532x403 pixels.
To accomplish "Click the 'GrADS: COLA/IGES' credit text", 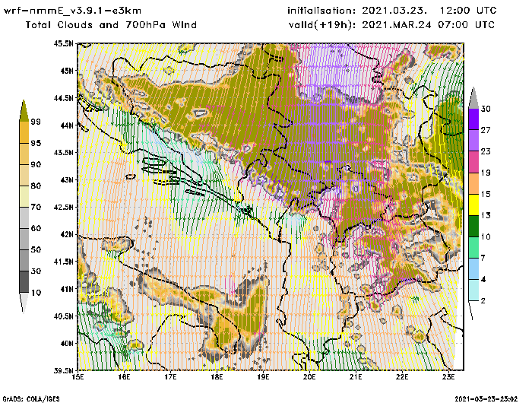I will pyautogui.click(x=31, y=399).
